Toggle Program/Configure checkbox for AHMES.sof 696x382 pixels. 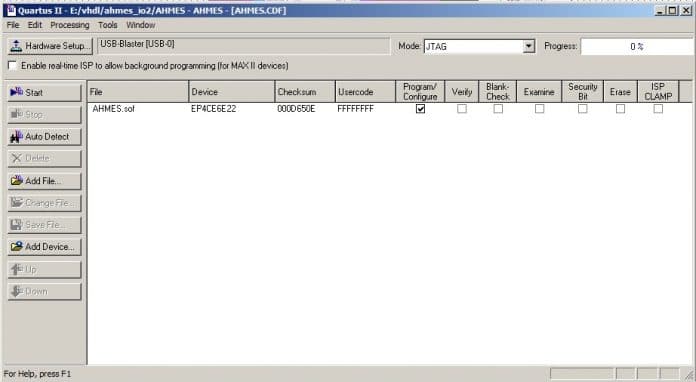(x=420, y=109)
